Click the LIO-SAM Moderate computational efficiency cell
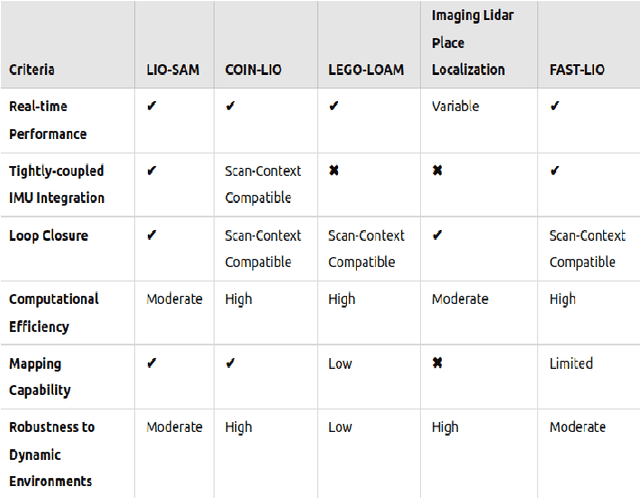This screenshot has height=498, width=640. (174, 299)
